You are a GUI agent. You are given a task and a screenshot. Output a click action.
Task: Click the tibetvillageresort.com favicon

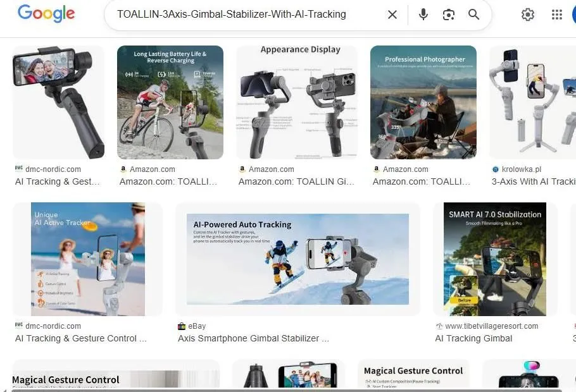tap(439, 326)
